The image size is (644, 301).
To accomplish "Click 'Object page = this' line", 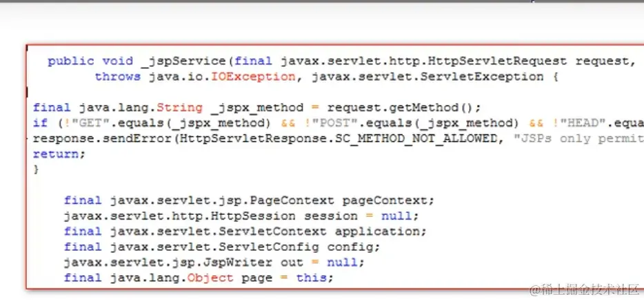I will (261, 278).
